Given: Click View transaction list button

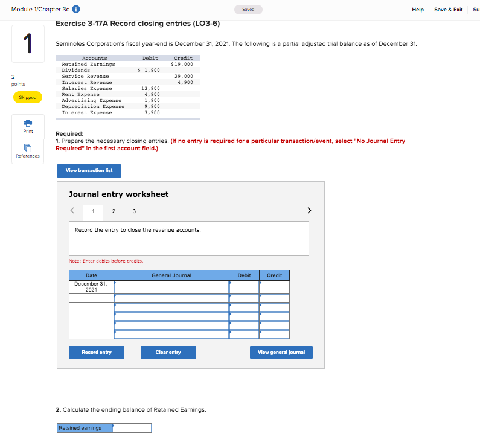Looking at the screenshot, I should 89,170.
